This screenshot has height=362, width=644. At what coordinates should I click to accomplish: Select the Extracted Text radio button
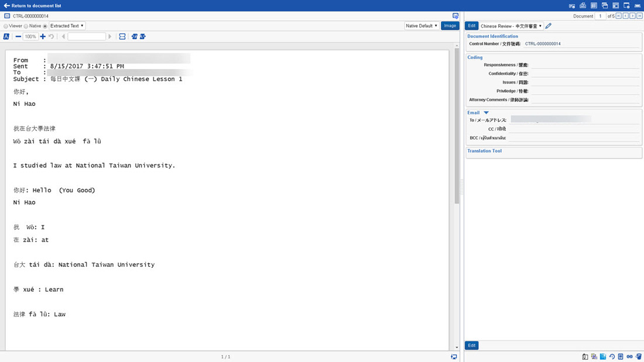coord(46,26)
